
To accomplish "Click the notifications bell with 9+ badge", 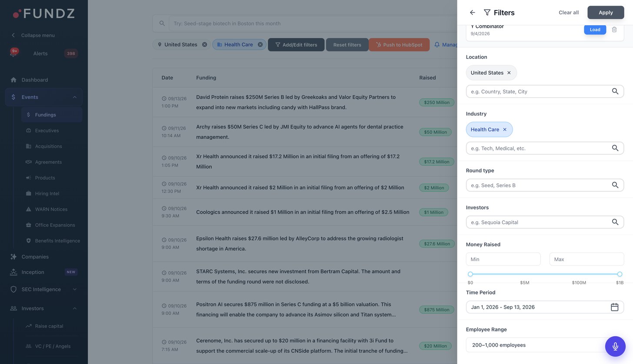I will coord(14,53).
